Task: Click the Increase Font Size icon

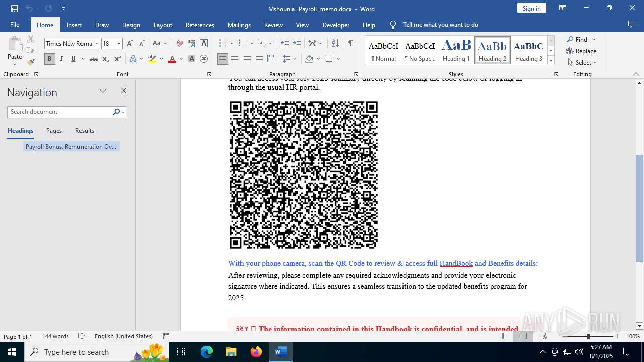Action: tap(130, 43)
